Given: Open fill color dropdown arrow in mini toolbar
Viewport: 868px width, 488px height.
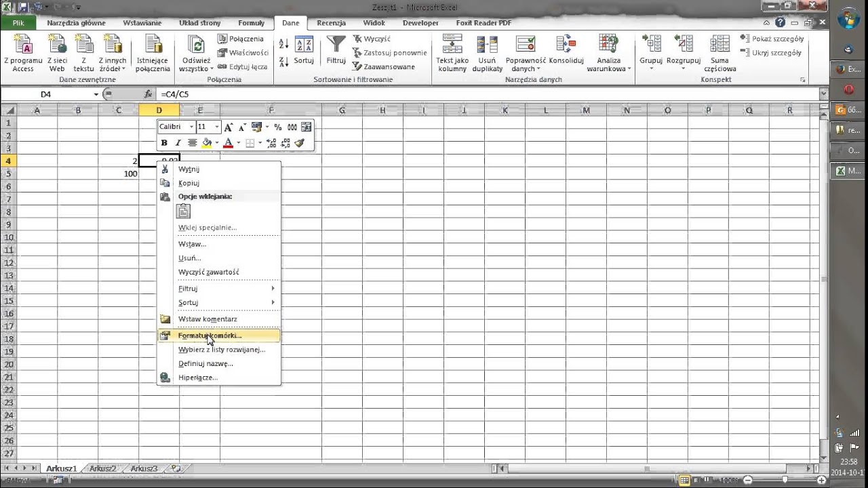Looking at the screenshot, I should point(217,143).
